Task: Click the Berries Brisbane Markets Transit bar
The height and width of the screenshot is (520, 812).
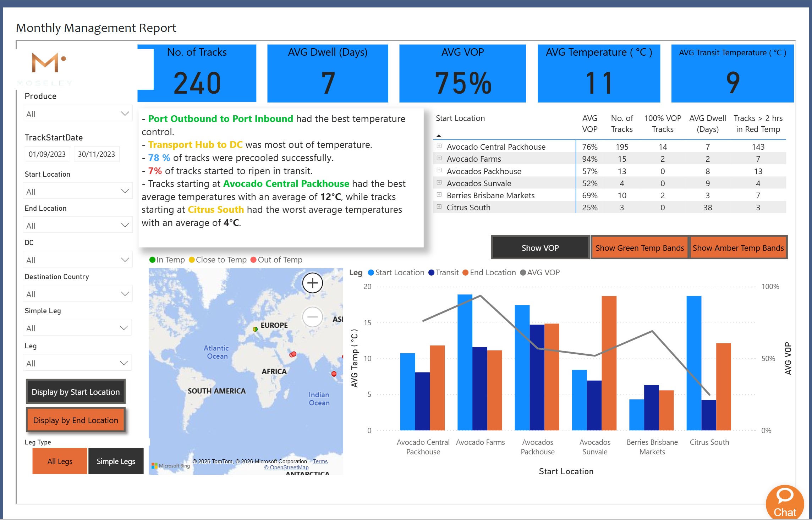Action: click(x=651, y=408)
